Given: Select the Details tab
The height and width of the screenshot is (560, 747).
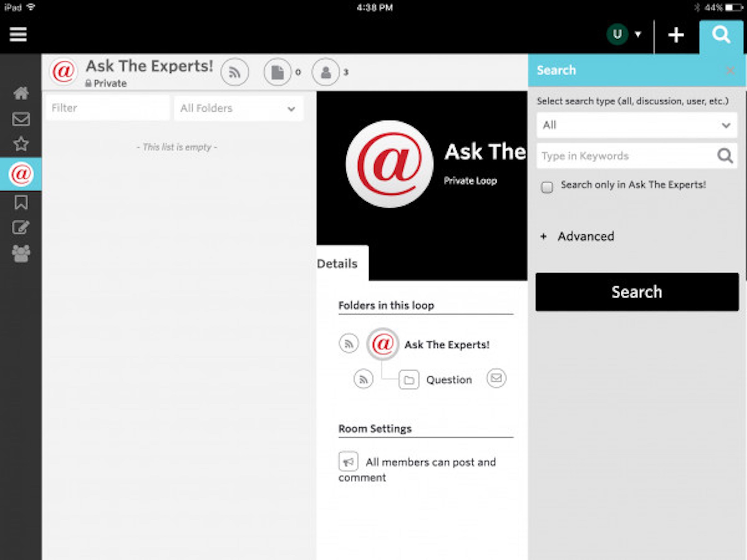Looking at the screenshot, I should pos(338,264).
